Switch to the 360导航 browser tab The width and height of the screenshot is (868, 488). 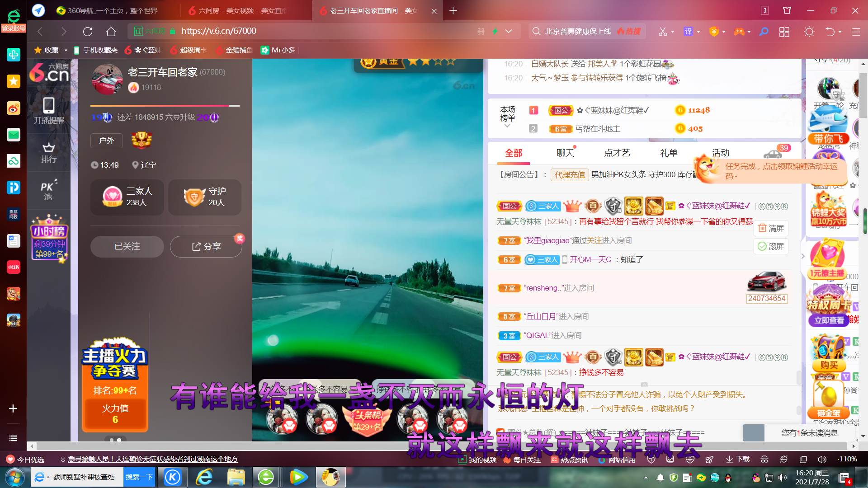click(x=113, y=10)
